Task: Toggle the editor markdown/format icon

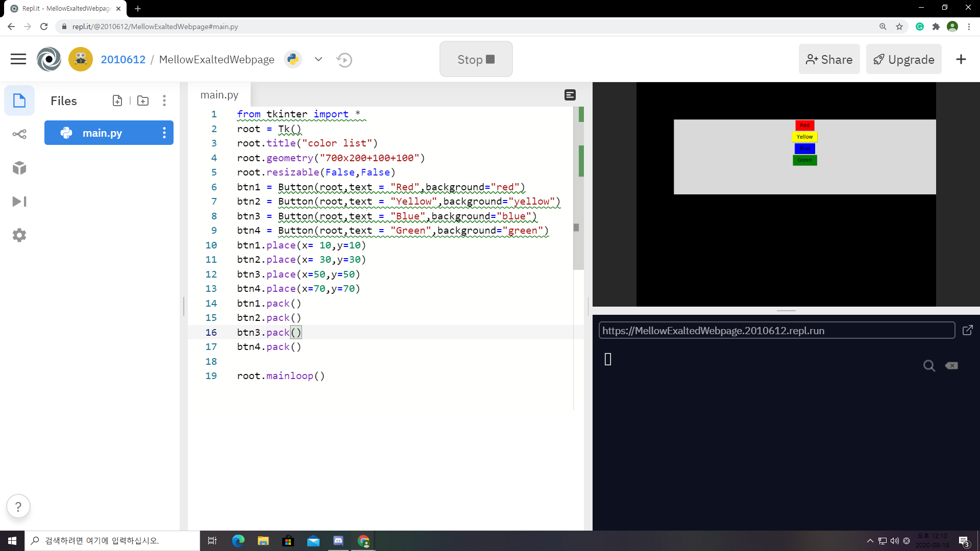Action: pyautogui.click(x=570, y=95)
